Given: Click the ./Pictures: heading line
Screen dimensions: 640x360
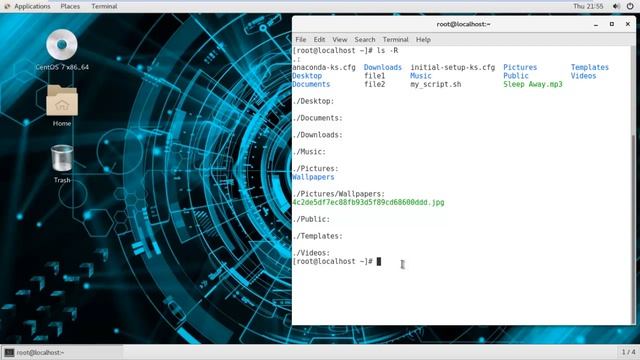Looking at the screenshot, I should [x=316, y=169].
